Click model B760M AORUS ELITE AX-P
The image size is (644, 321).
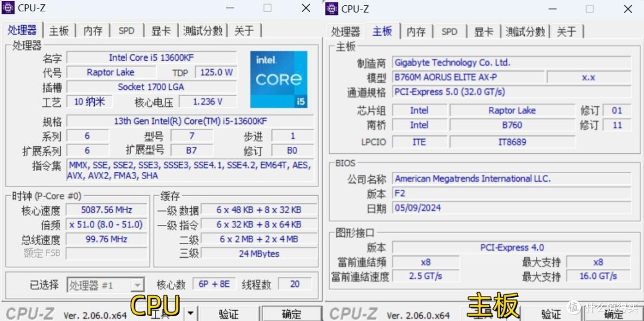click(468, 77)
